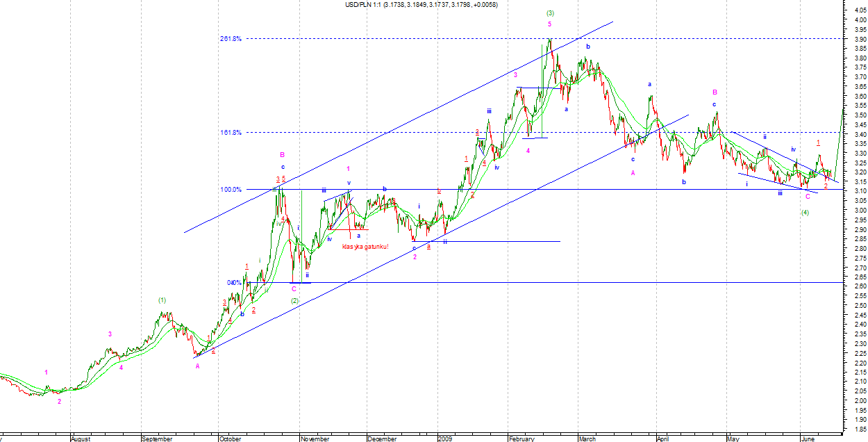868x442 pixels.
Task: Click March on the time axis
Action: [587, 439]
